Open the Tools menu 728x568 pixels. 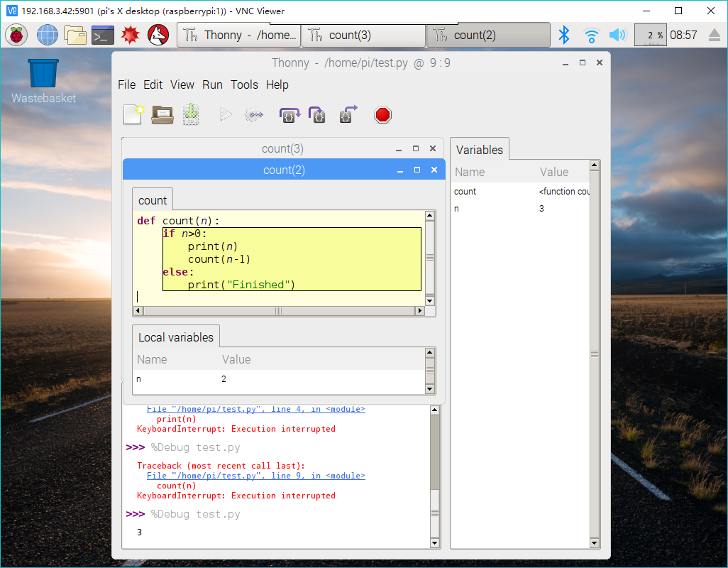[x=244, y=84]
